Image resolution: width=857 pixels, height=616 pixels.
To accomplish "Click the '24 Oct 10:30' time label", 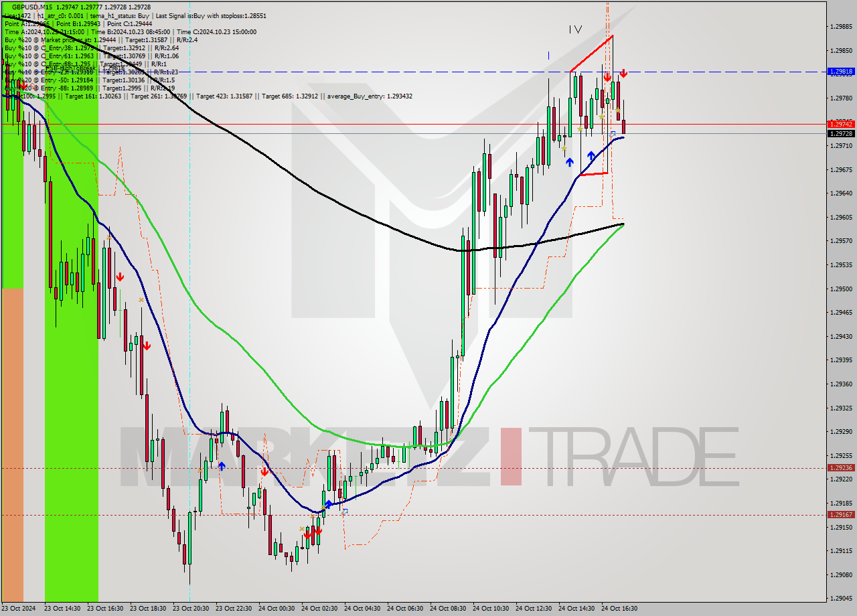I will coord(491,609).
